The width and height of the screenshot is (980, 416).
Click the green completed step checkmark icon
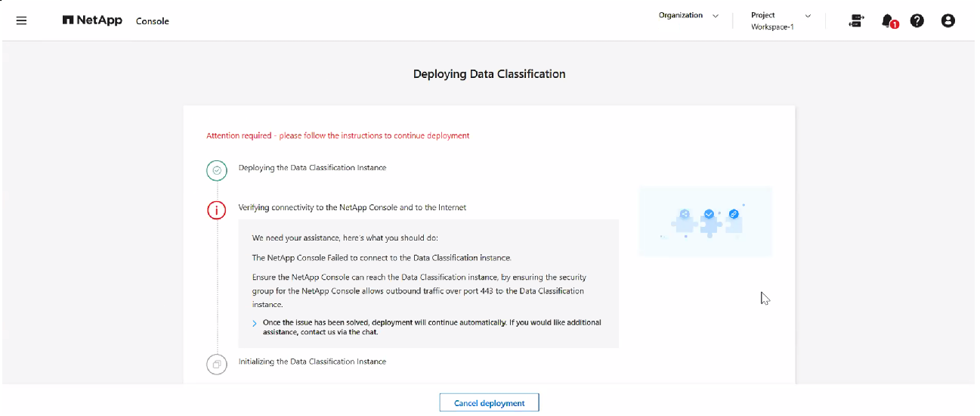(217, 171)
